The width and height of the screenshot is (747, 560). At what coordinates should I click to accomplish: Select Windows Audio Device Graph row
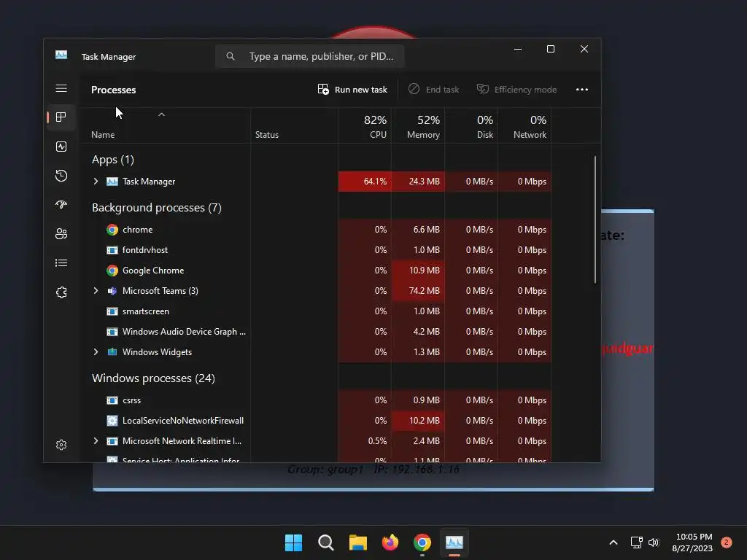pos(315,332)
